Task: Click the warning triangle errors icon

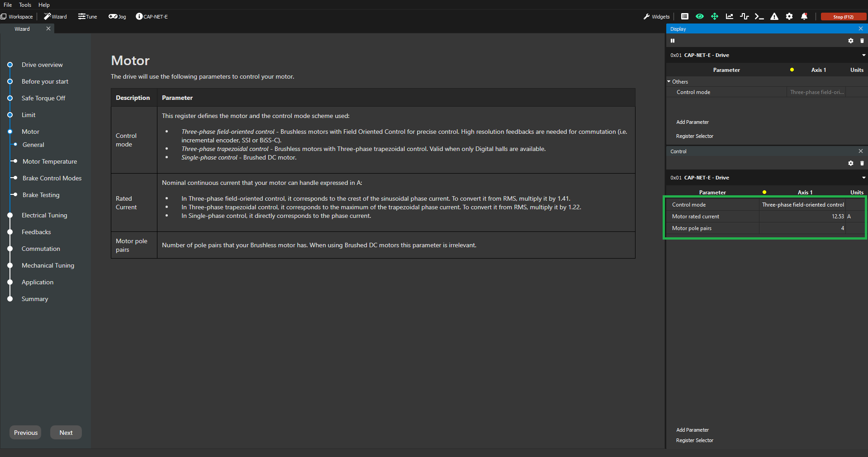Action: (774, 17)
